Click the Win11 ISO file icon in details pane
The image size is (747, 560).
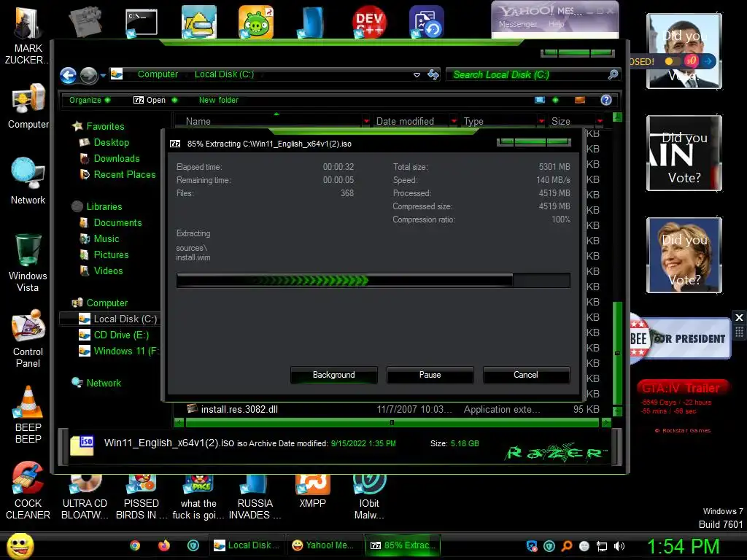(x=82, y=446)
